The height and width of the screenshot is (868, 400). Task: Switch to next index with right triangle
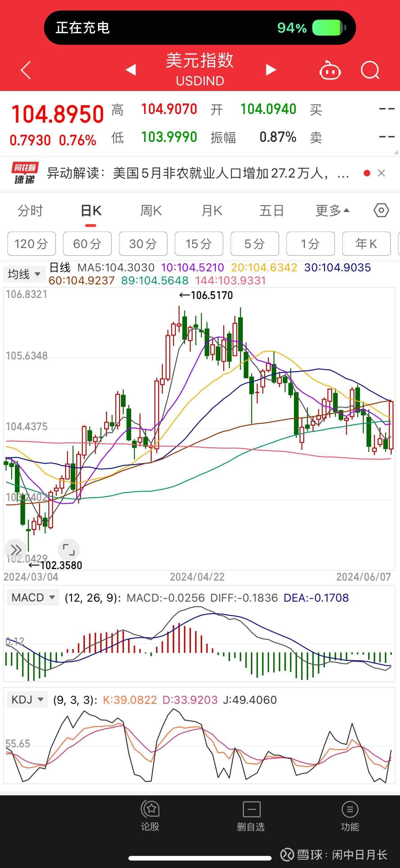click(271, 70)
